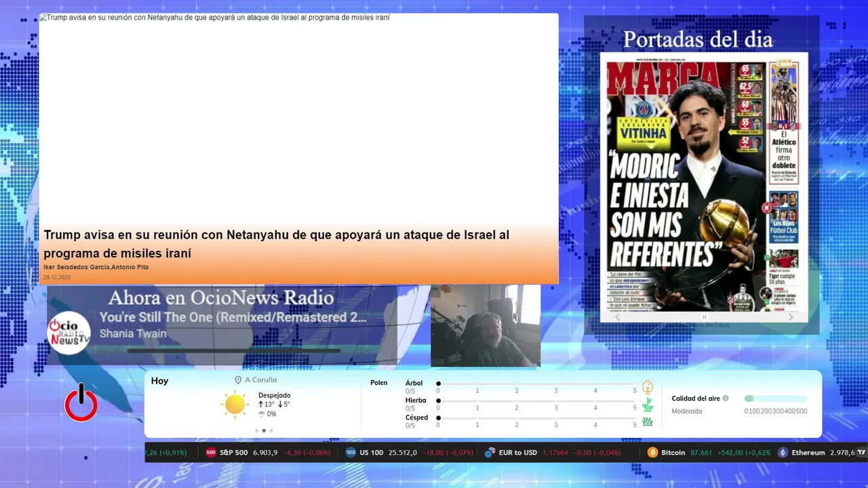Click the Hoy weather label

[159, 381]
